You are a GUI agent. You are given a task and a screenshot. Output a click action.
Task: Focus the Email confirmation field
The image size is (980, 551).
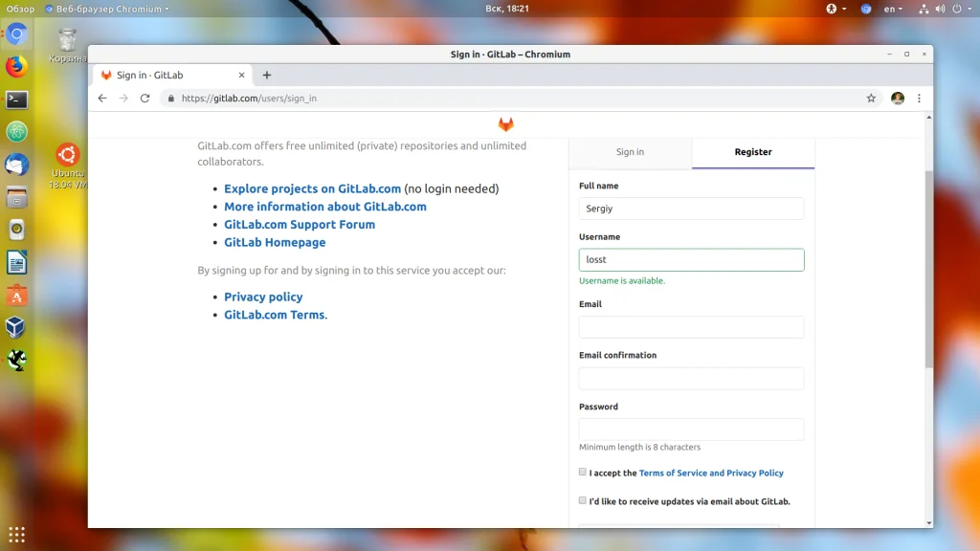(x=691, y=379)
